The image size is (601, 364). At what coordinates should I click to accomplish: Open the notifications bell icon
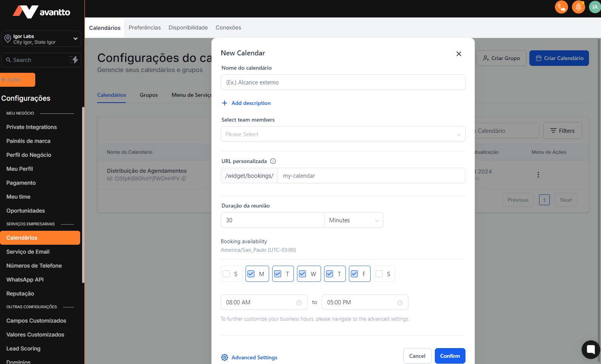click(x=578, y=7)
